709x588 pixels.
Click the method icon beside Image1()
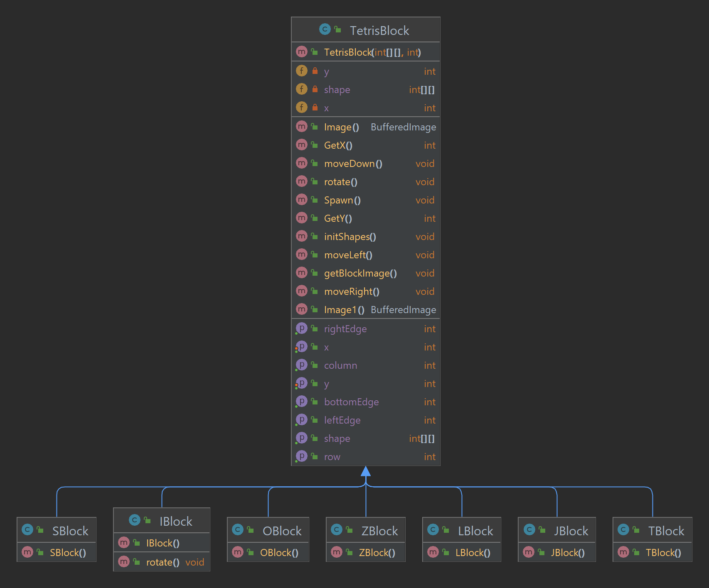click(302, 309)
